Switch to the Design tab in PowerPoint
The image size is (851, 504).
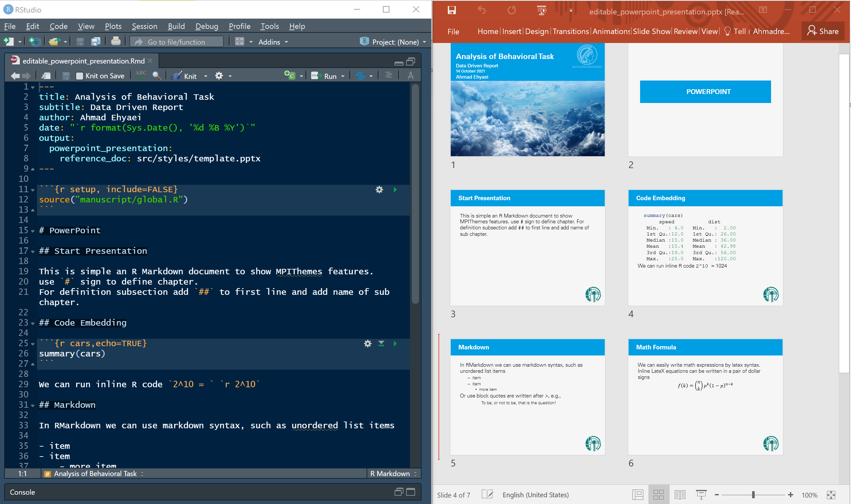coord(537,31)
